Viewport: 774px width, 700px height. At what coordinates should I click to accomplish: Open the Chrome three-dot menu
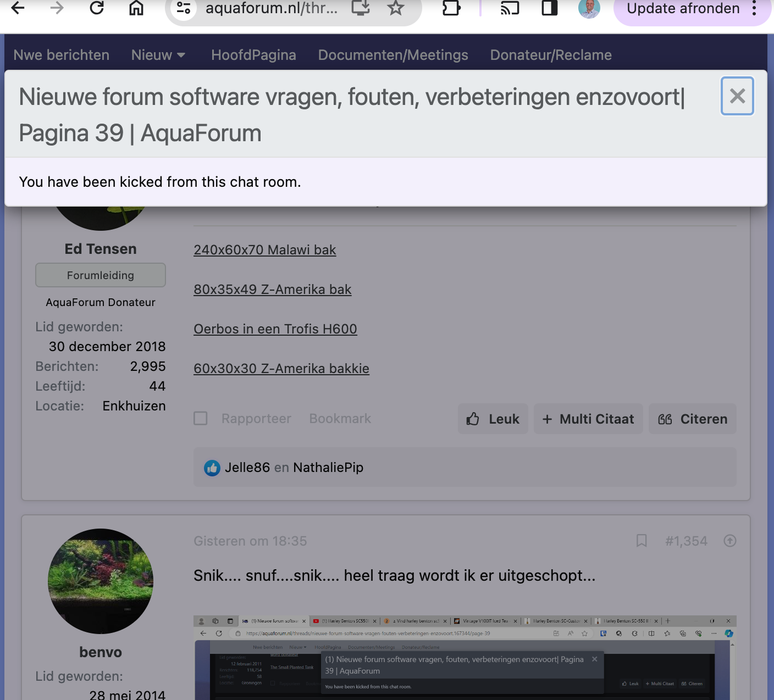[754, 8]
